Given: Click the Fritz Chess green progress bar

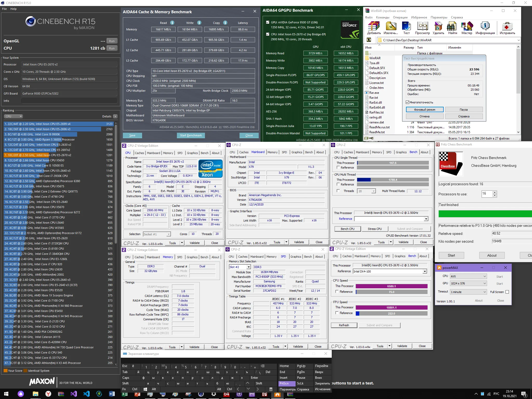Looking at the screenshot, I should coord(485,214).
